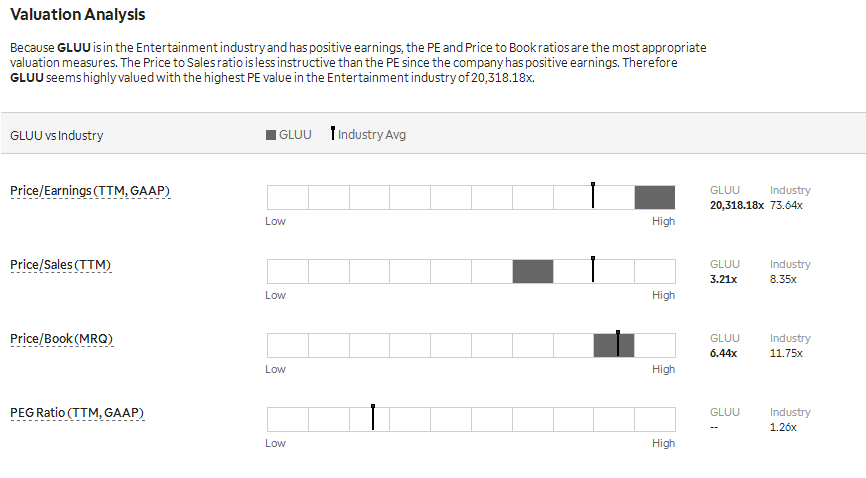The width and height of the screenshot is (866, 478).
Task: Click the GLUU legend square icon
Action: click(x=271, y=135)
